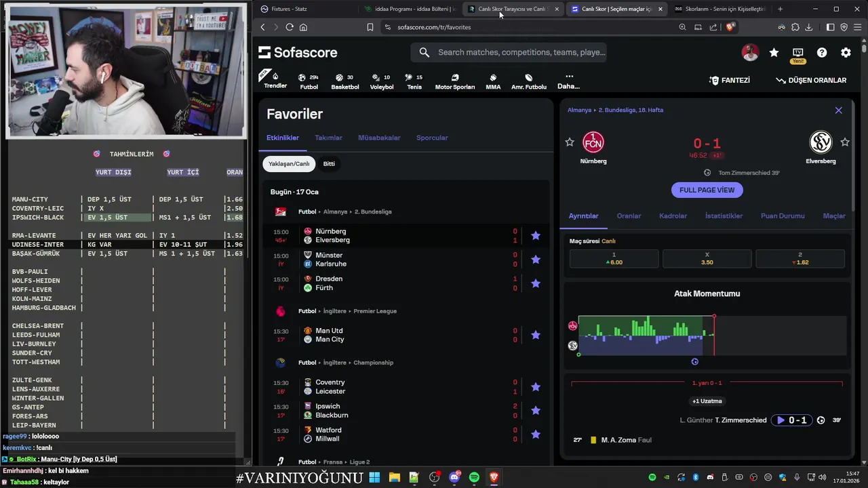Unfavorite the Dresden-Fürth match star
This screenshot has width=868, height=488.
coord(536,283)
